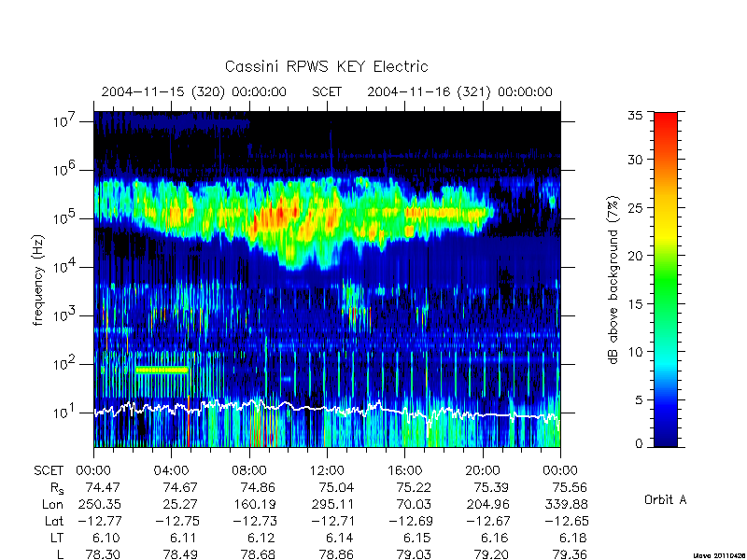Click the 'Orbit A' label
The image size is (747, 560).
pos(665,499)
